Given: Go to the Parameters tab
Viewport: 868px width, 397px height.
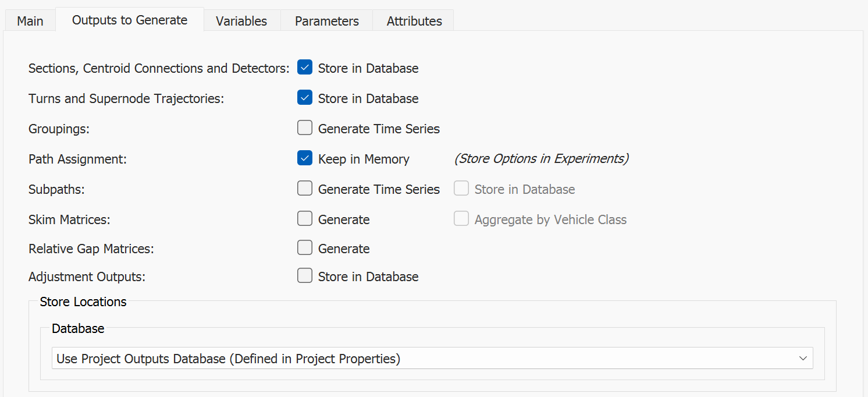Looking at the screenshot, I should [x=326, y=21].
